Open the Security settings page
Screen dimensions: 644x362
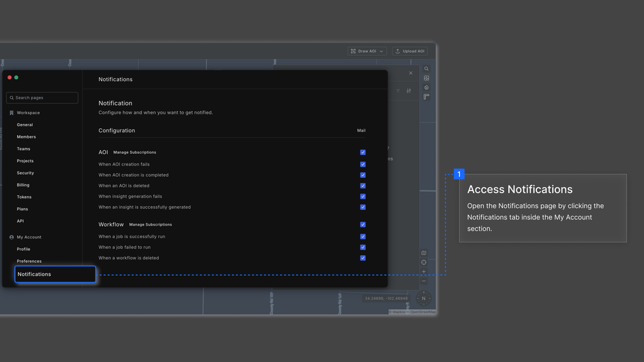(x=25, y=173)
